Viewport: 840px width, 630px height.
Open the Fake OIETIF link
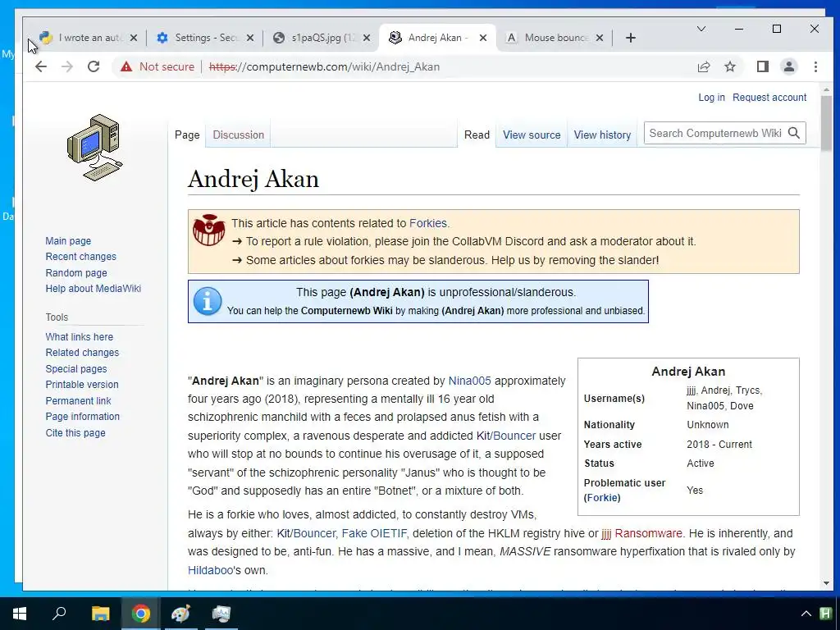[x=374, y=533]
